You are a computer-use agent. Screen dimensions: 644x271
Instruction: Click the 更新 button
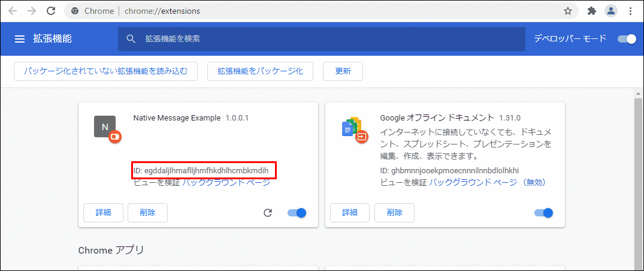pyautogui.click(x=343, y=71)
